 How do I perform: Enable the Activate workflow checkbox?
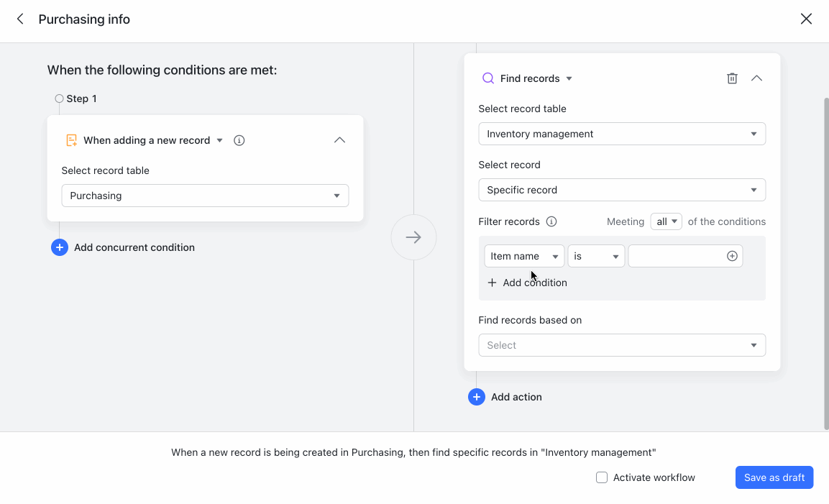coord(601,477)
